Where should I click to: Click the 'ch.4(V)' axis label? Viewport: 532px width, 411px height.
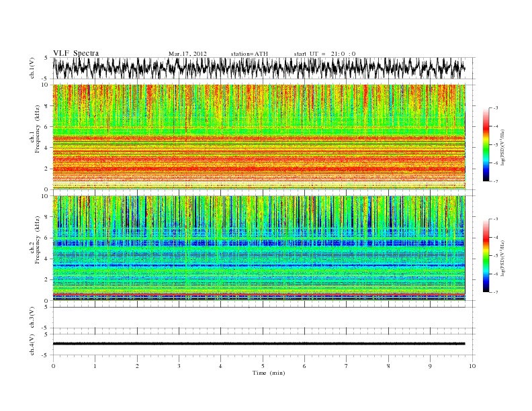coord(32,345)
